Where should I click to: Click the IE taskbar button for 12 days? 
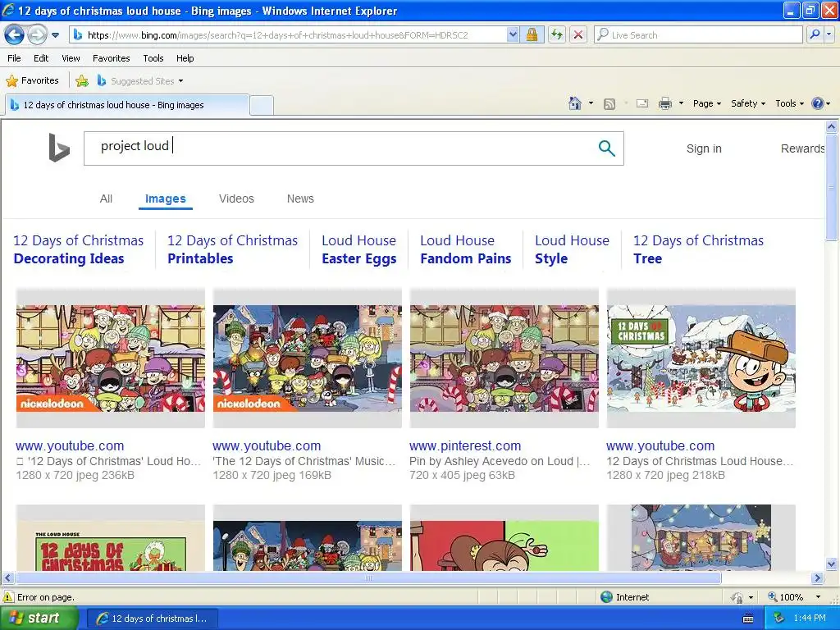tap(152, 619)
